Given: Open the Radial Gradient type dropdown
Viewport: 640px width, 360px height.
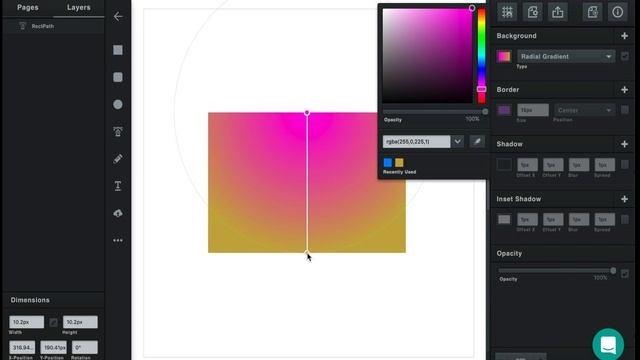Looking at the screenshot, I should [566, 56].
